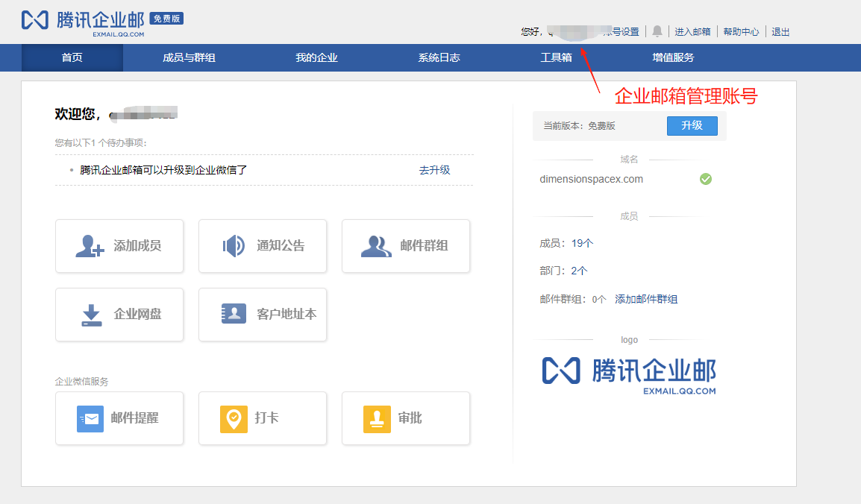The width and height of the screenshot is (861, 504).
Task: Click the 企业微信服务 section heading
Action: click(x=81, y=381)
